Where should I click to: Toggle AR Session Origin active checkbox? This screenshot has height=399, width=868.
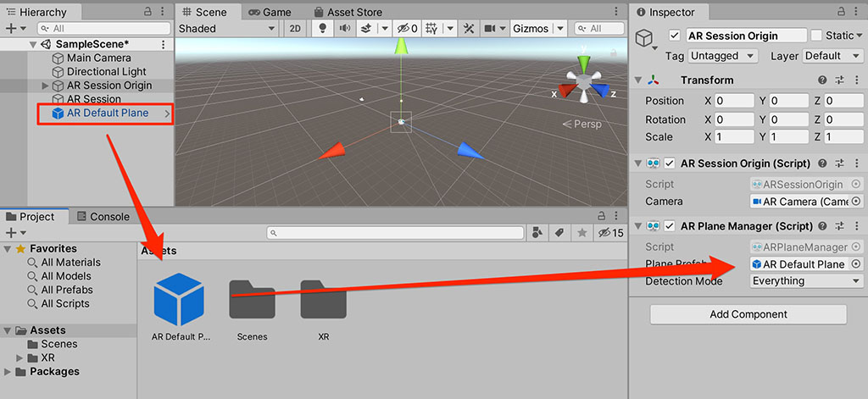(674, 36)
